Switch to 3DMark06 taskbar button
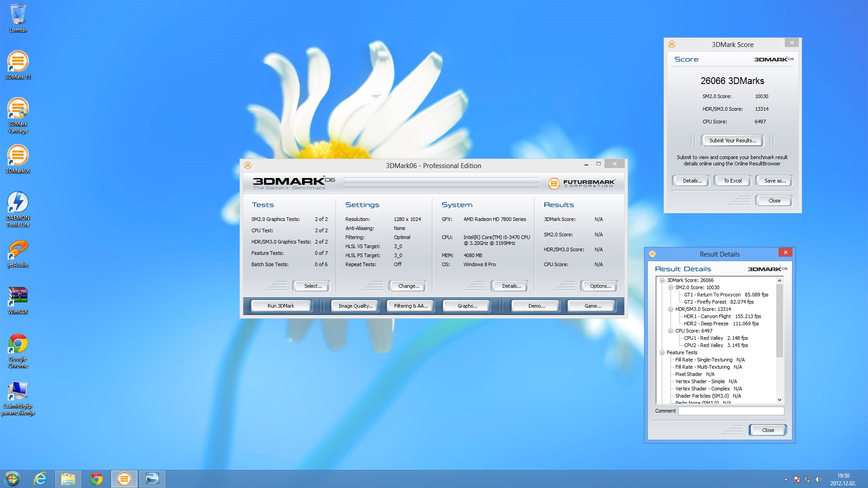868x488 pixels. coord(124,479)
